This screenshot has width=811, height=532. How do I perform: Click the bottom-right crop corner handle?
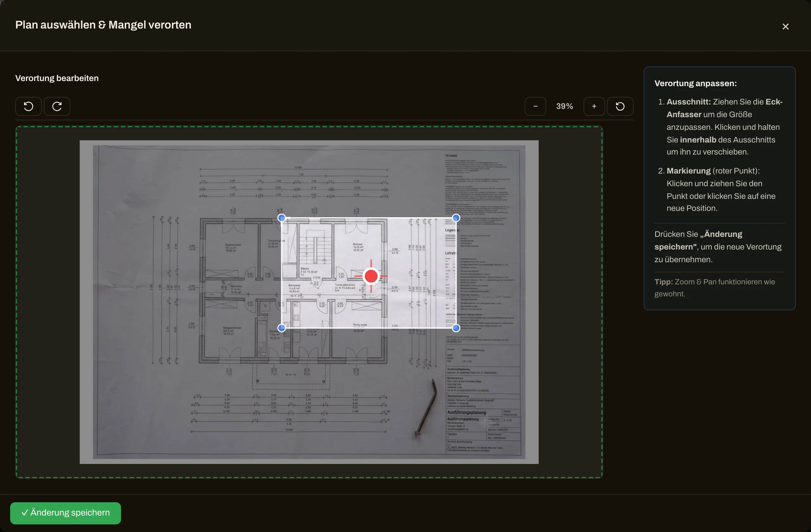[456, 328]
